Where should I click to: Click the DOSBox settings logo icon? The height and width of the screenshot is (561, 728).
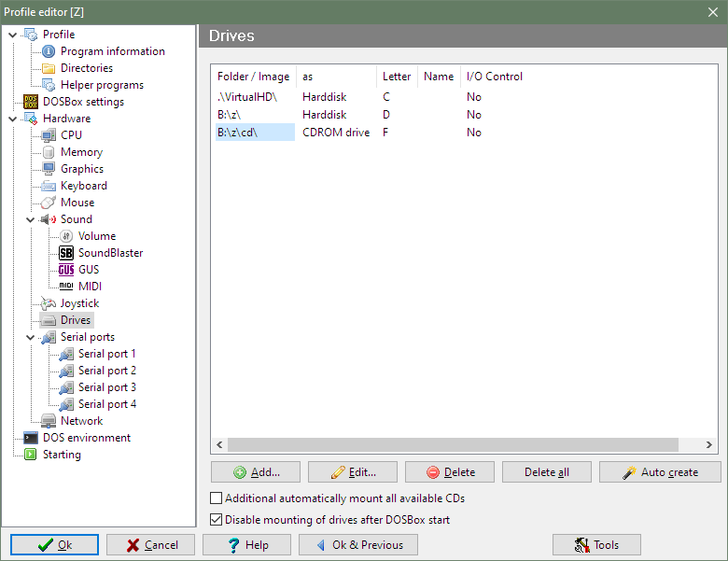click(31, 102)
